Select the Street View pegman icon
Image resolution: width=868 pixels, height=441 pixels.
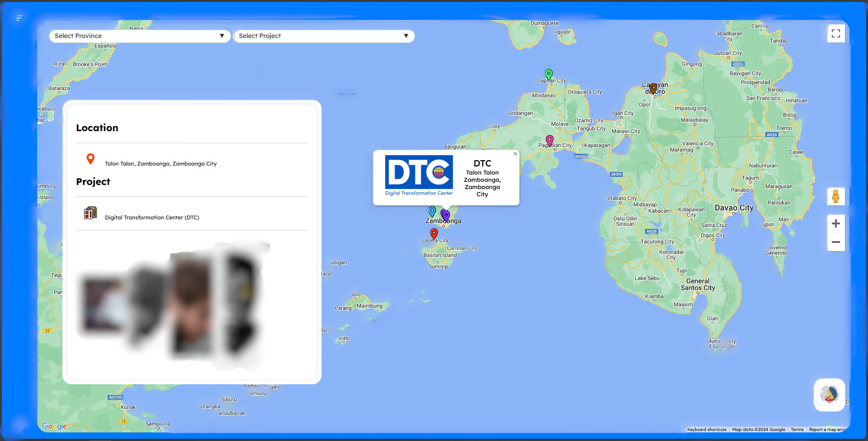point(836,197)
